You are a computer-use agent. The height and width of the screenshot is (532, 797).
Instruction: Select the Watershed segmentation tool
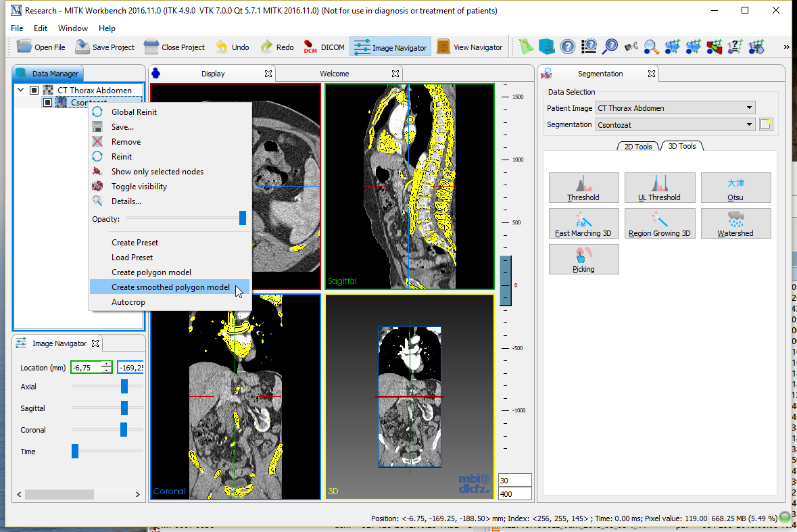click(735, 223)
